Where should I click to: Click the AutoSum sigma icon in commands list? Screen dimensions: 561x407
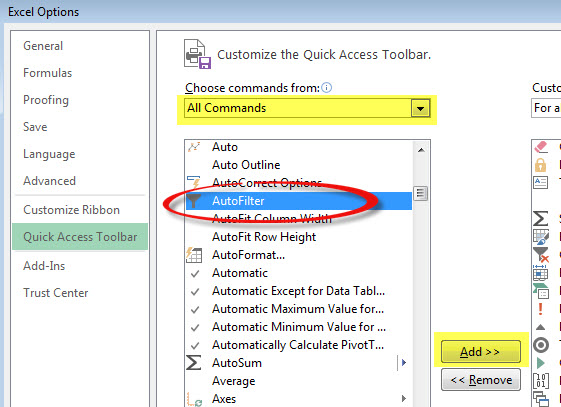coord(194,363)
